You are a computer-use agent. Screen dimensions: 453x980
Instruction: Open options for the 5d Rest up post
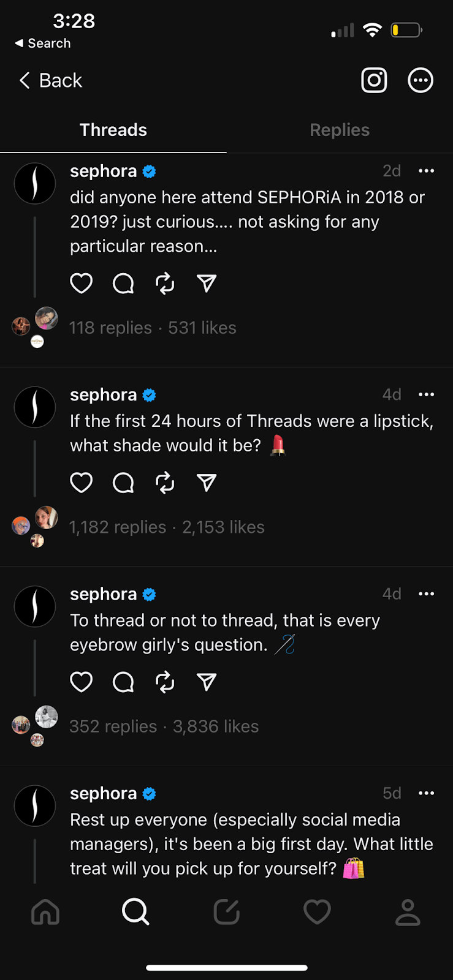426,793
